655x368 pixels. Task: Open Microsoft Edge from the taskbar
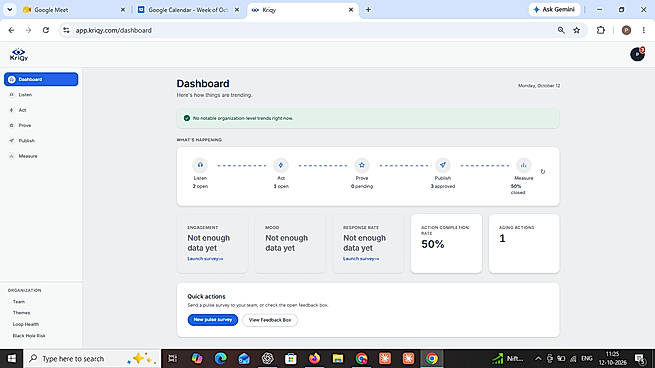coord(221,358)
